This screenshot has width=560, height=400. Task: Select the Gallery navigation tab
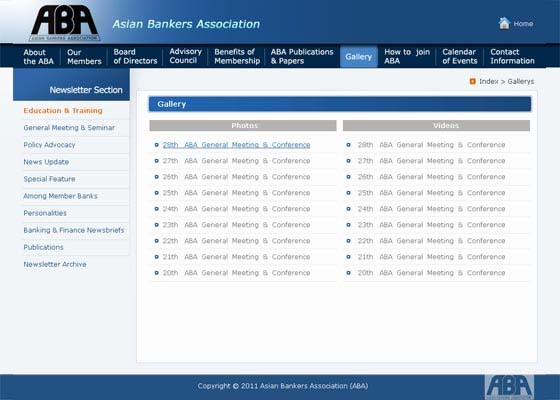pos(358,56)
